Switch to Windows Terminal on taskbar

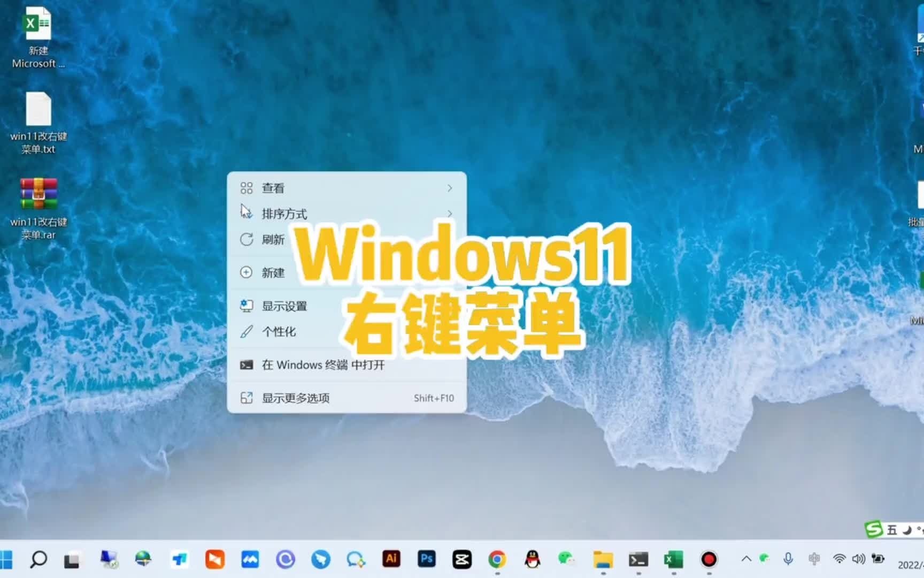(638, 560)
